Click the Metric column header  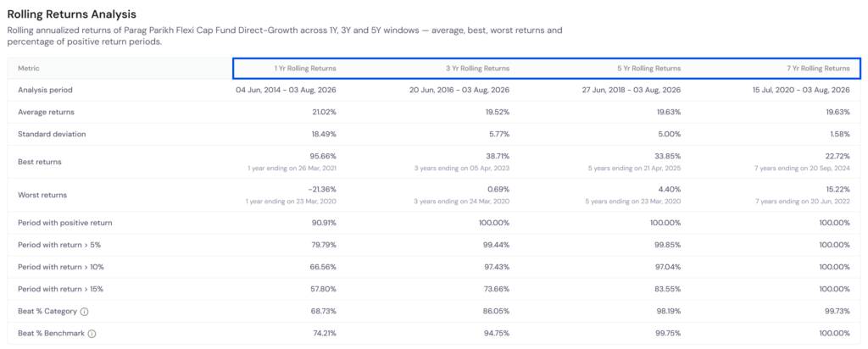click(29, 69)
